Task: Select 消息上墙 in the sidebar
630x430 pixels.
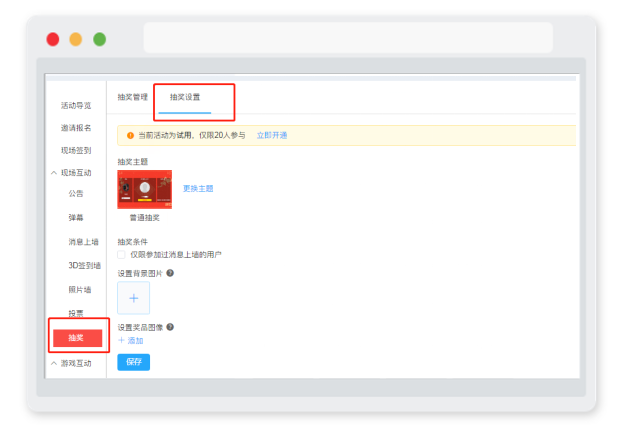Action: (x=83, y=242)
